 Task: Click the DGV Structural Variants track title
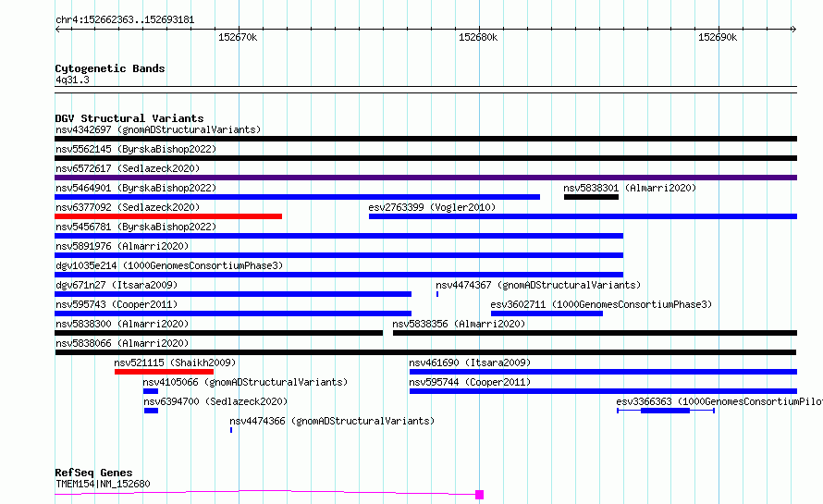pyautogui.click(x=129, y=118)
